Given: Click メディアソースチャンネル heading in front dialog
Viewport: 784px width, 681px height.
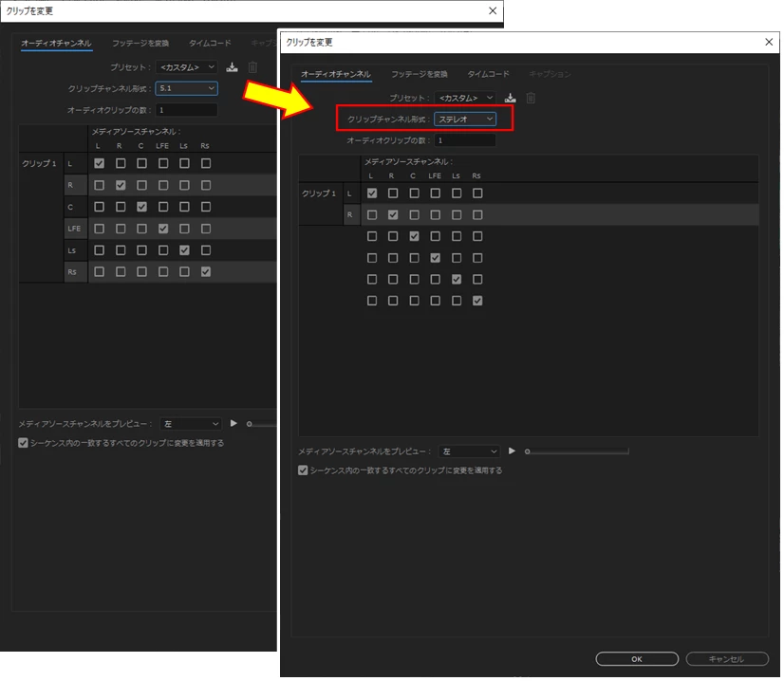Looking at the screenshot, I should point(408,162).
